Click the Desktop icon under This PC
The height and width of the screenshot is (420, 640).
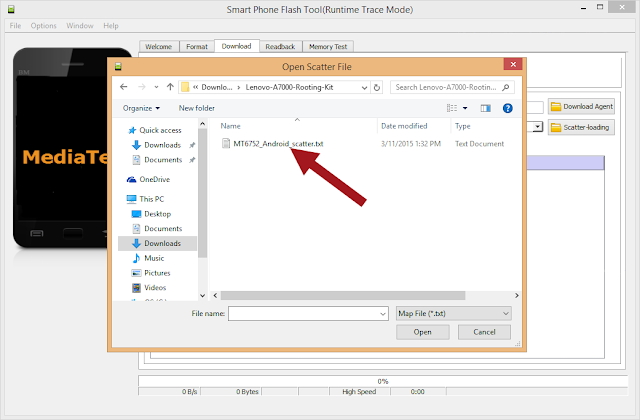pyautogui.click(x=136, y=214)
